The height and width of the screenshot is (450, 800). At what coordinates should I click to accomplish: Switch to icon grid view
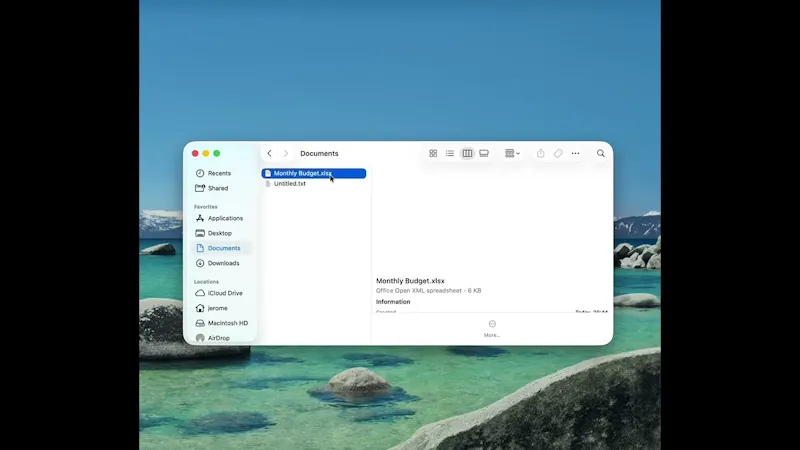433,153
